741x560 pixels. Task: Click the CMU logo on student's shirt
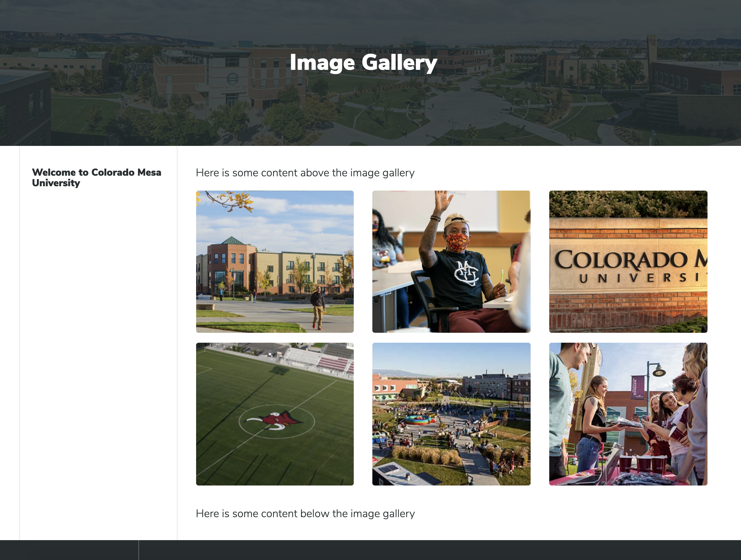tap(466, 273)
